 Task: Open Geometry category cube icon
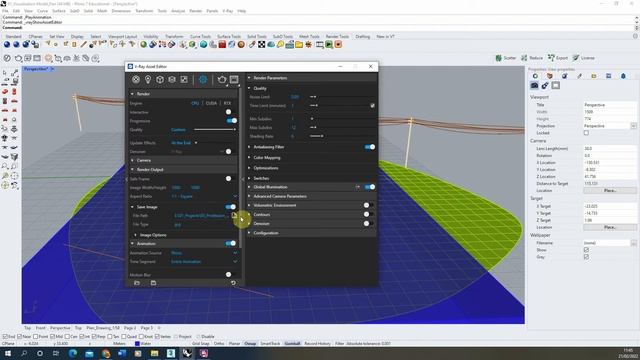point(160,80)
